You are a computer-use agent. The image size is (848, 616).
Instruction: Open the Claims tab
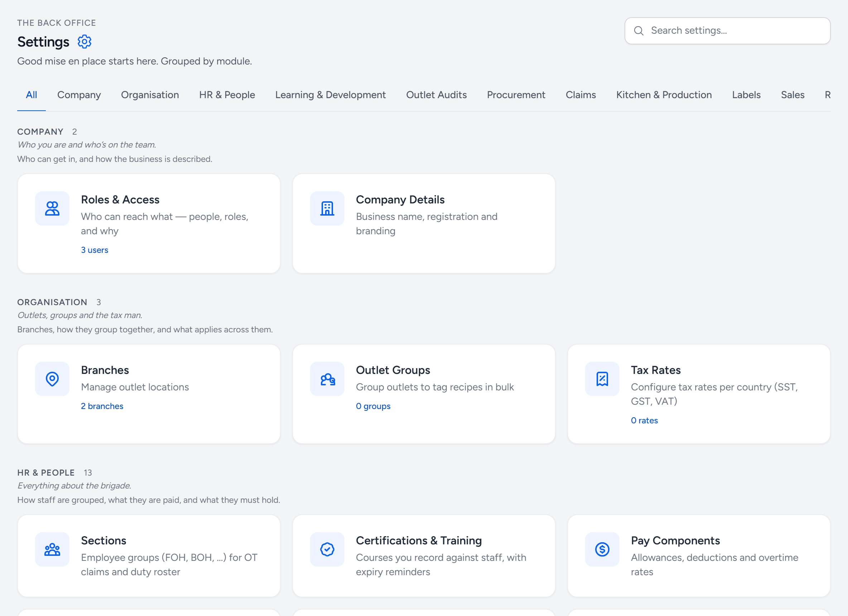(580, 95)
